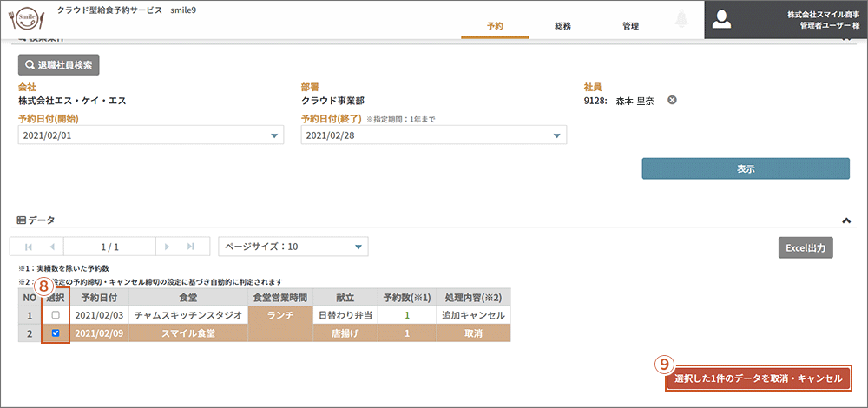Clear the selected employee 森本 里奈
The image size is (868, 408).
(672, 100)
